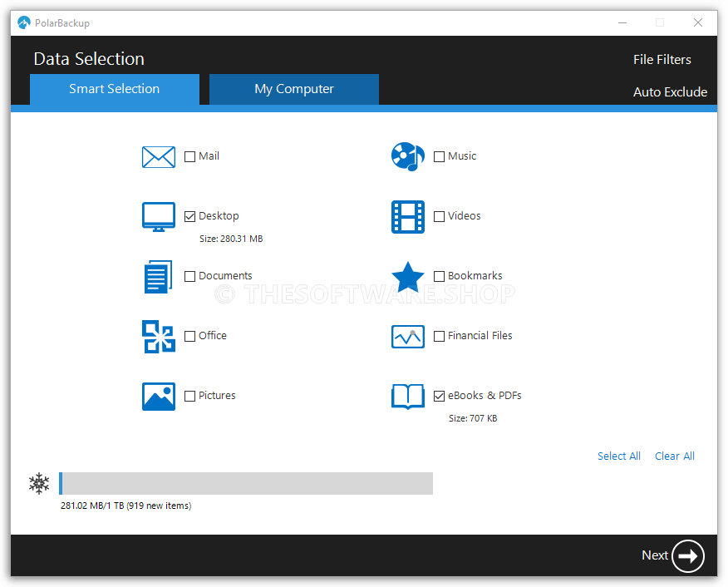The width and height of the screenshot is (728, 587).
Task: Open the Smart Selection tab
Action: [114, 88]
